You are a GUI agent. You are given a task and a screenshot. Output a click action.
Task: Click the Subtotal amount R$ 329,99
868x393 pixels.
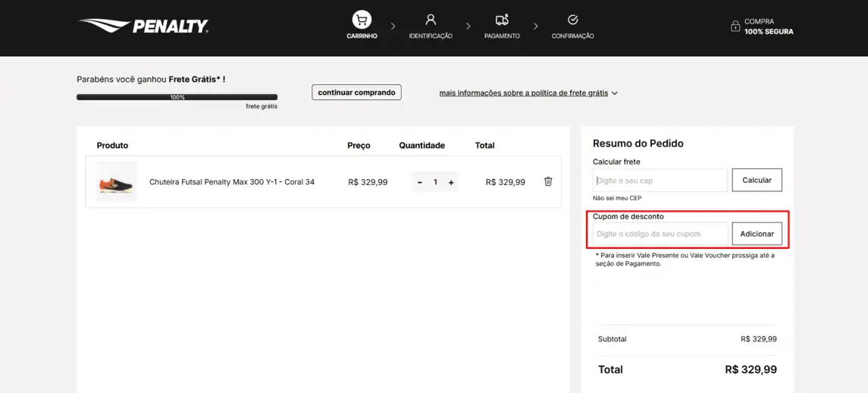point(758,339)
